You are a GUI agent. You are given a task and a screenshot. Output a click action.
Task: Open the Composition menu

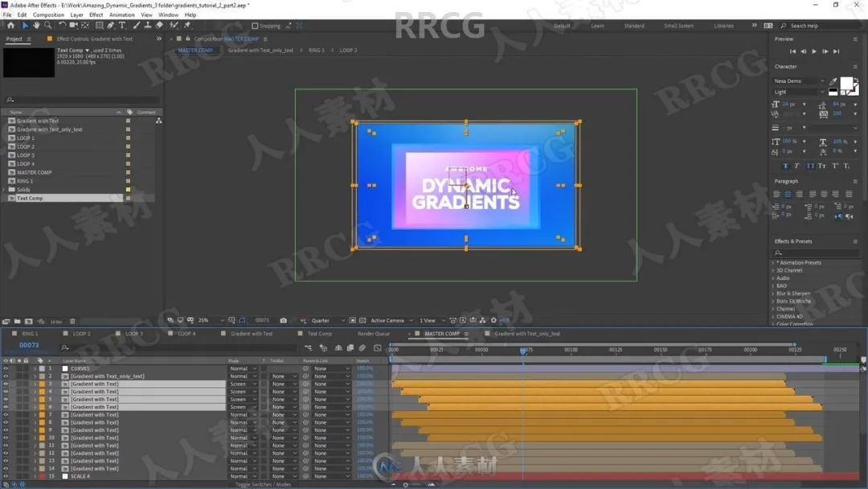(48, 14)
